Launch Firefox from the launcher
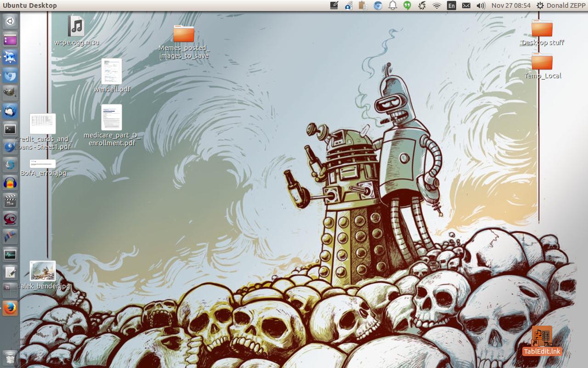The width and height of the screenshot is (588, 368). 10,308
